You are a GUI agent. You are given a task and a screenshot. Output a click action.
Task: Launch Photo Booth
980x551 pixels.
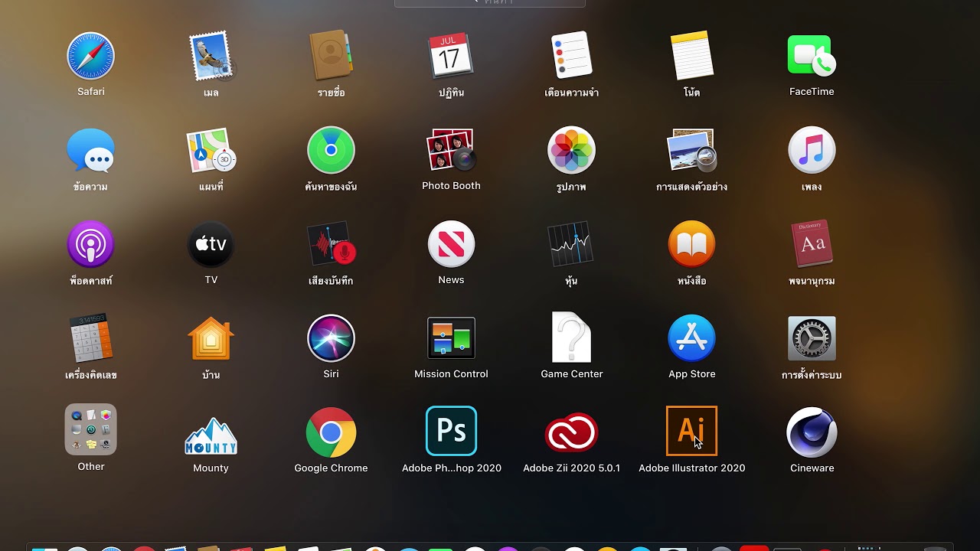pyautogui.click(x=451, y=151)
